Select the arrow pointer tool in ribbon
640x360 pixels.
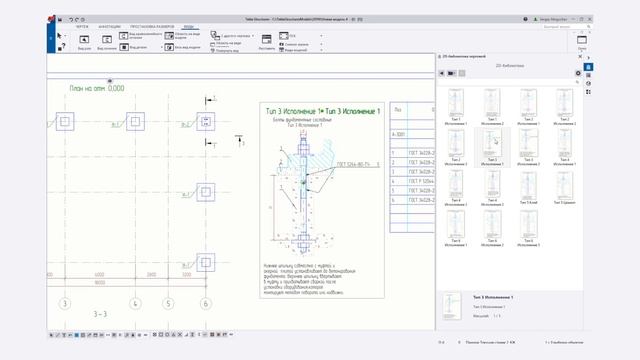[x=60, y=36]
